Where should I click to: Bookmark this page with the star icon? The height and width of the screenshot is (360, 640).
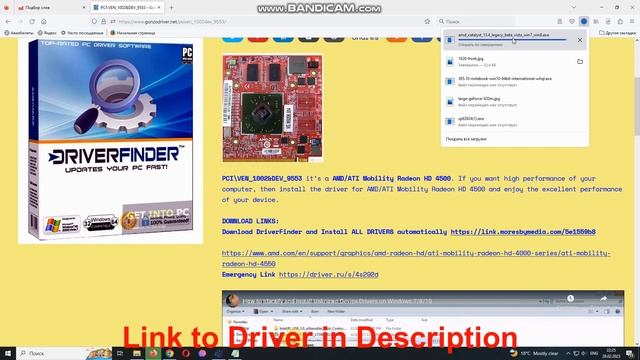427,21
